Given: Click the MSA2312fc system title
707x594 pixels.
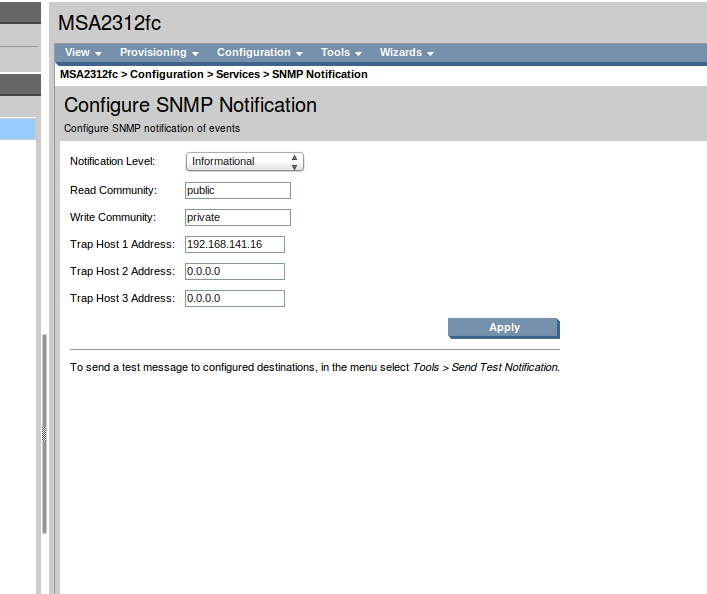Looking at the screenshot, I should 110,23.
